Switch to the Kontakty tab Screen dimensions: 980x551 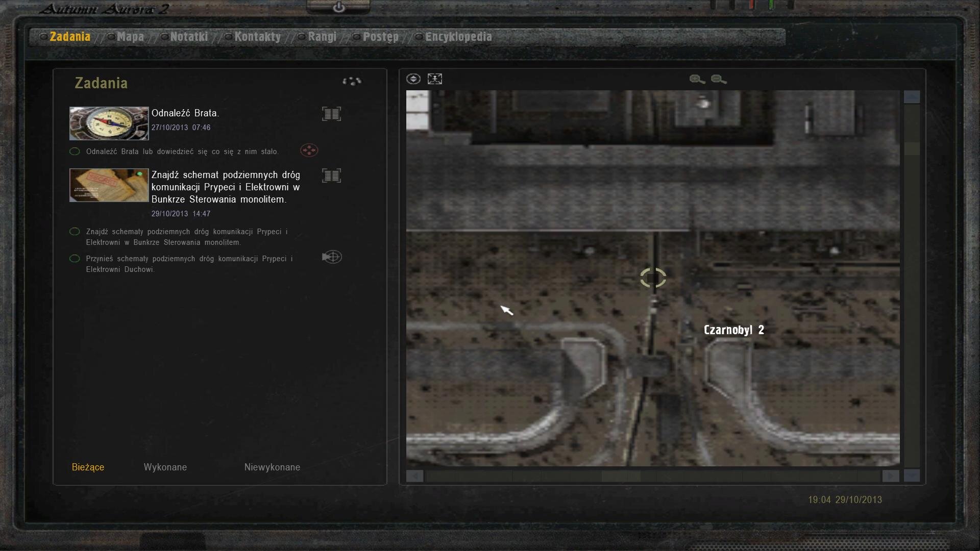click(x=258, y=37)
